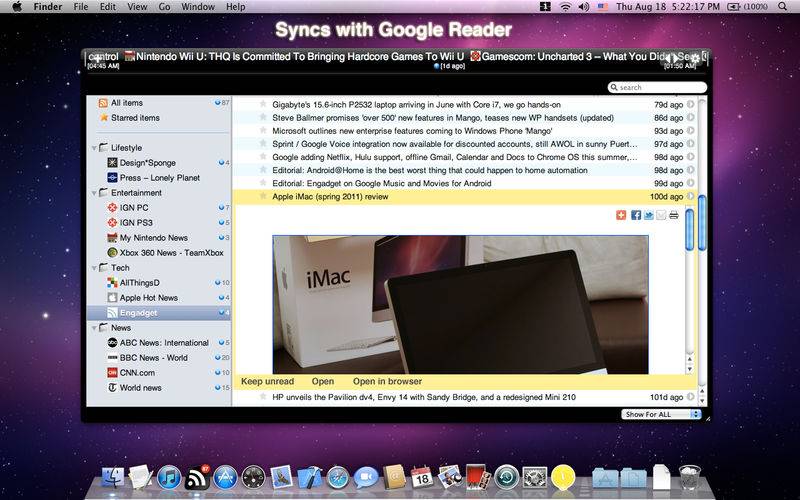Share the article via the red AddThis plus icon
The height and width of the screenshot is (500, 800).
point(621,215)
